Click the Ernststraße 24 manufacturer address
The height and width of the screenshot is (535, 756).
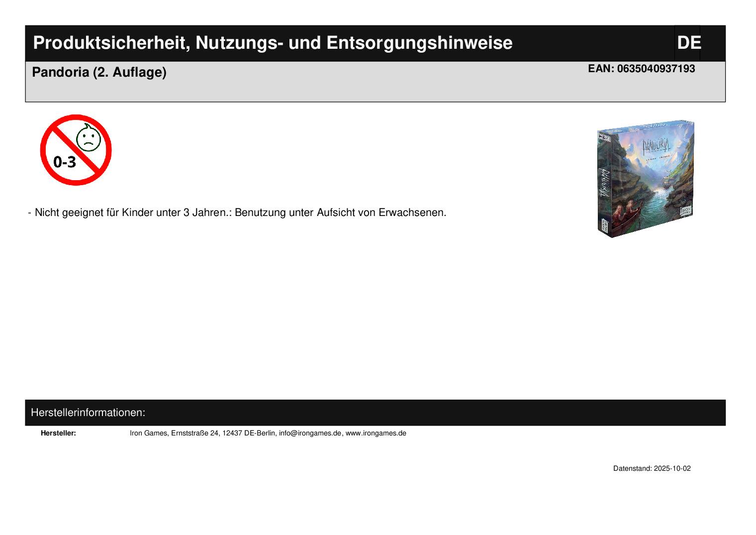pyautogui.click(x=195, y=433)
